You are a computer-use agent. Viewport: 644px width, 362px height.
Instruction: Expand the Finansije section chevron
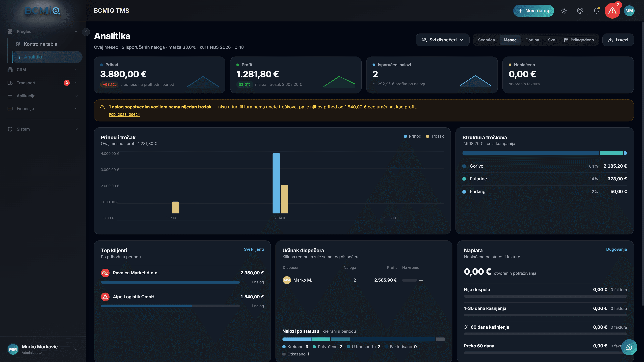[x=76, y=108]
